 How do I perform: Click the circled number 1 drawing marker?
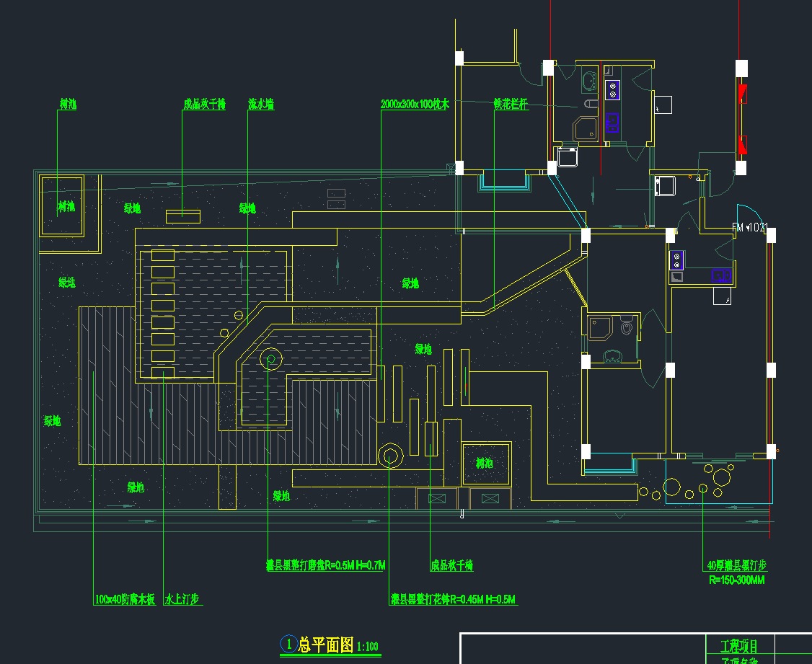[x=288, y=643]
